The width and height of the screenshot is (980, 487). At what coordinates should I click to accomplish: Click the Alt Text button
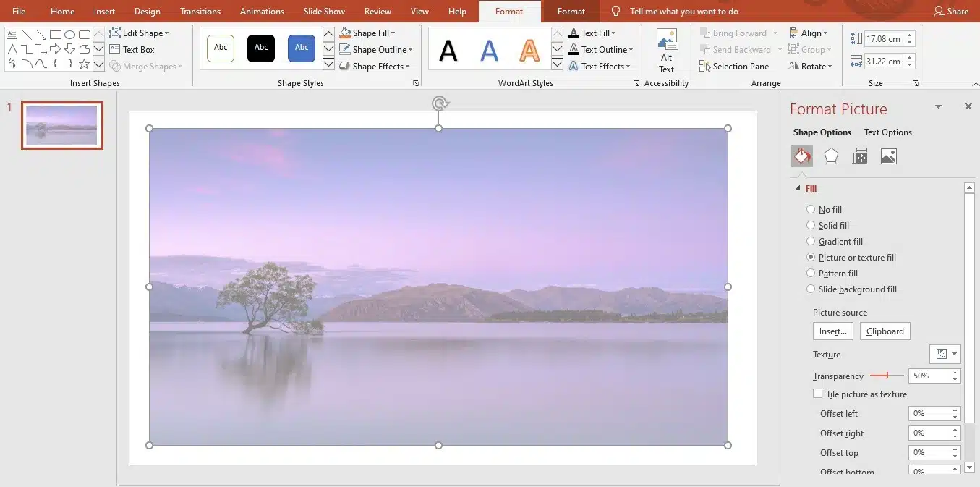coord(666,49)
